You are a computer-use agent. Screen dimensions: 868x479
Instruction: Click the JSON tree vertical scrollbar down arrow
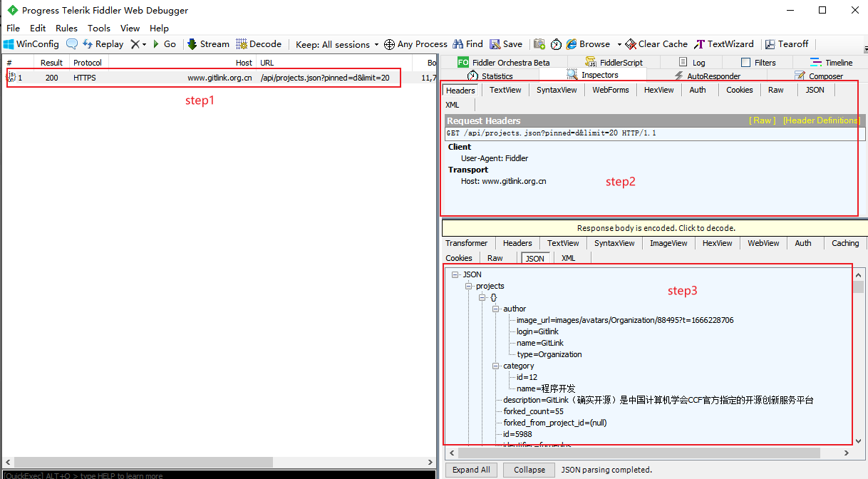tap(859, 441)
